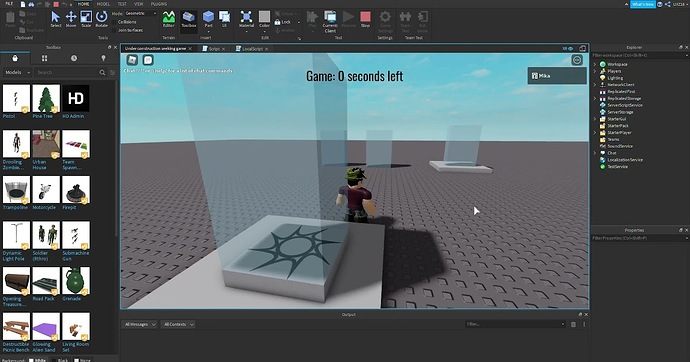Open the Toolbox Recent clock tab
Viewport: 690px width, 362px height.
(x=74, y=58)
